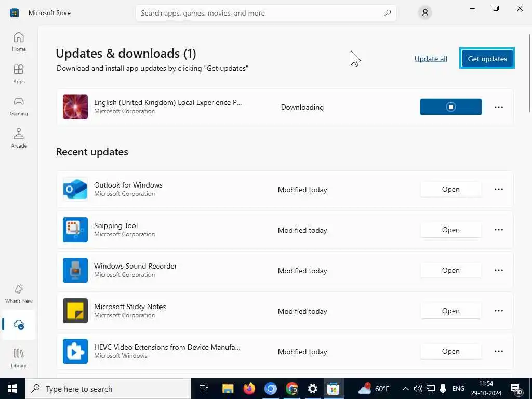Click the Downloading status text

point(302,107)
